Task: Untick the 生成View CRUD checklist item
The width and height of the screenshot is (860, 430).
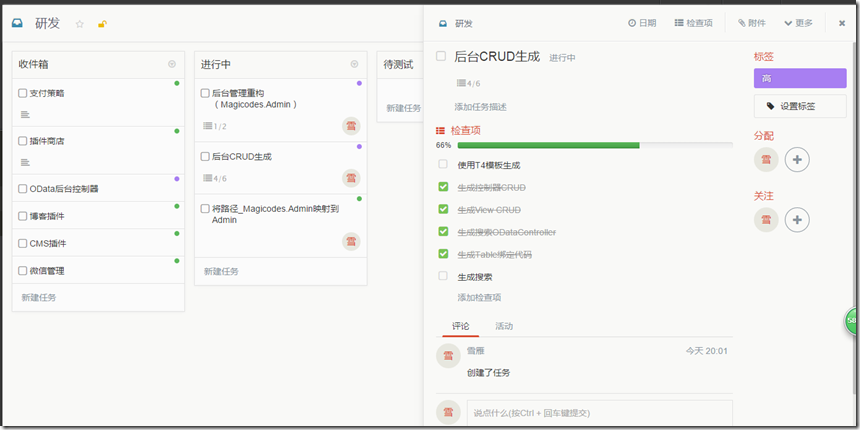Action: [x=443, y=209]
